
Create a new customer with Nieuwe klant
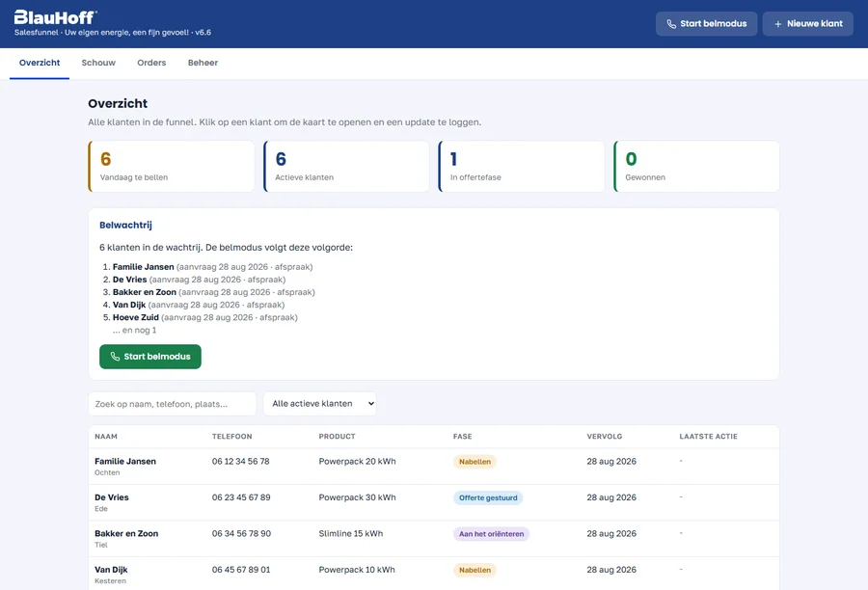pos(807,24)
